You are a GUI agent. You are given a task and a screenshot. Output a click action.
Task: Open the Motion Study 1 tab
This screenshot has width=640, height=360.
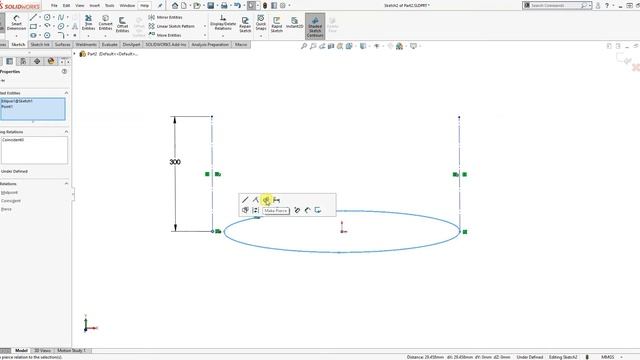pos(71,351)
